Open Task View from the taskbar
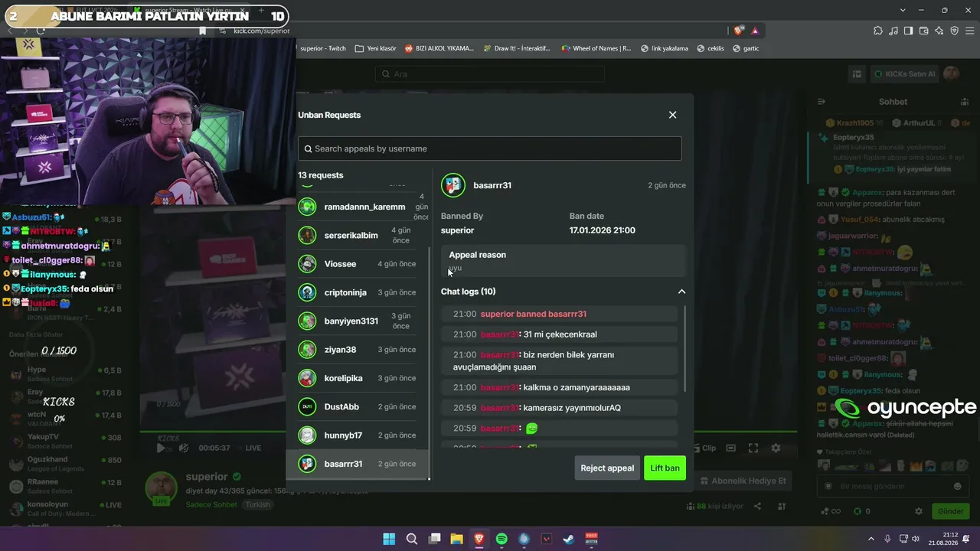This screenshot has height=551, width=980. click(434, 539)
